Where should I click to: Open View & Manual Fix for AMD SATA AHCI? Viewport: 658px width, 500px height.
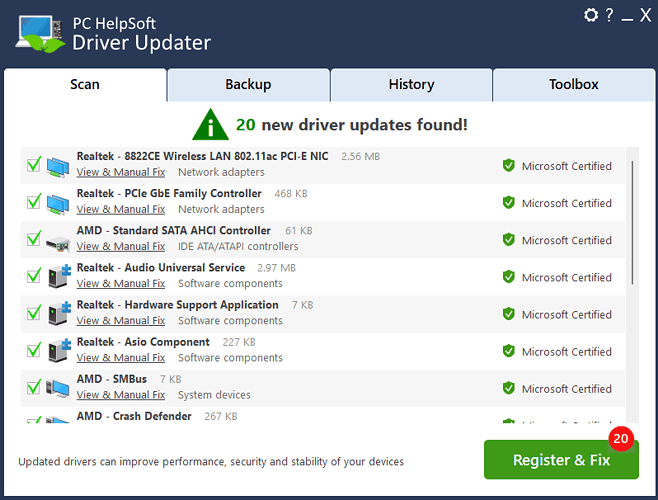coord(121,246)
